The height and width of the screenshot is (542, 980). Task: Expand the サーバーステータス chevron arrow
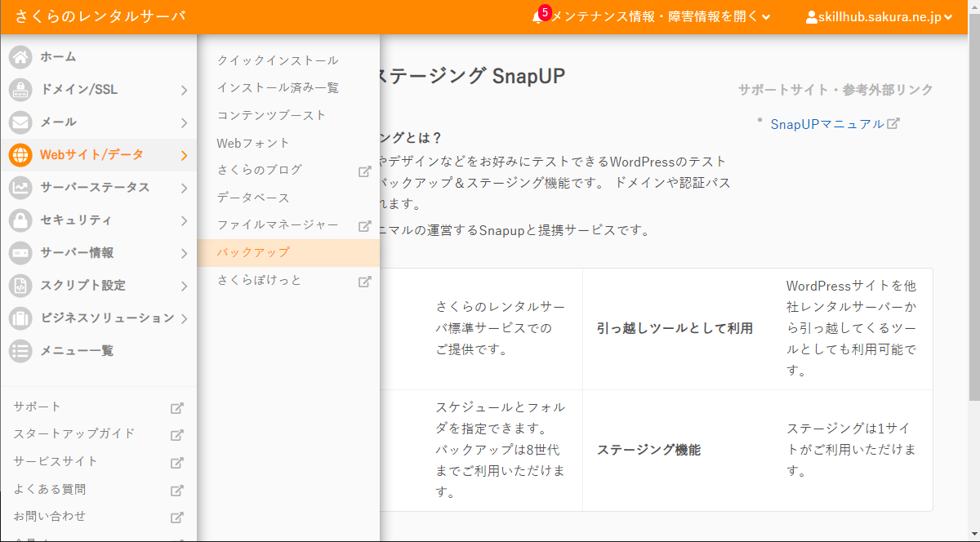(x=185, y=188)
